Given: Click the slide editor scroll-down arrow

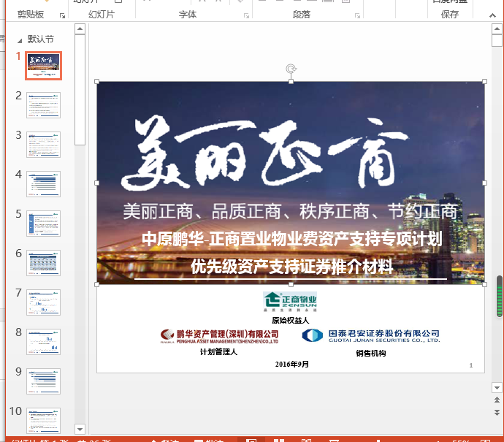Looking at the screenshot, I should click(497, 388).
